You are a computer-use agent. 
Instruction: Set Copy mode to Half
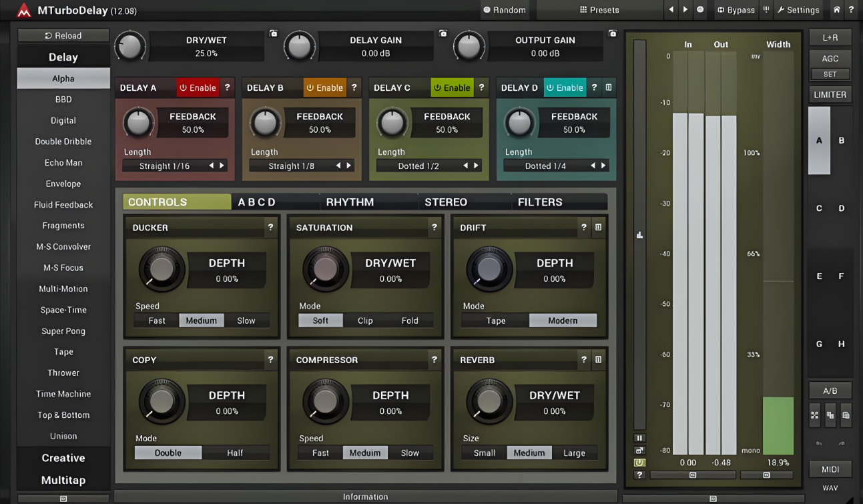pyautogui.click(x=235, y=453)
